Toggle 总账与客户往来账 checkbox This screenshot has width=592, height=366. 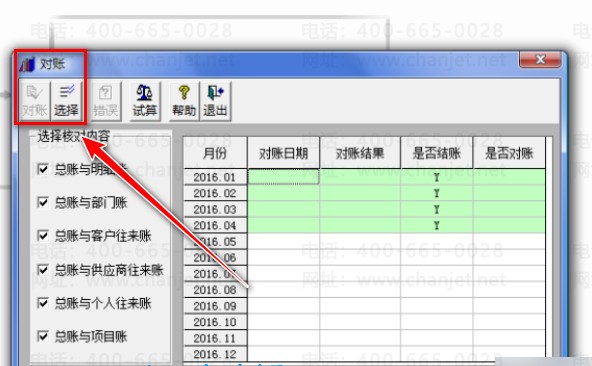click(x=43, y=236)
